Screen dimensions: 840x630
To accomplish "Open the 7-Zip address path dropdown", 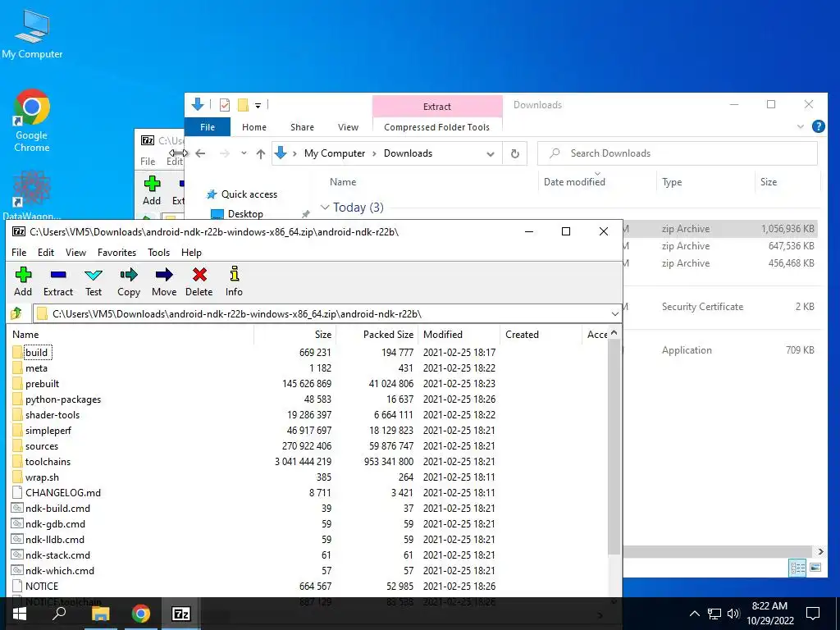I will (x=614, y=314).
